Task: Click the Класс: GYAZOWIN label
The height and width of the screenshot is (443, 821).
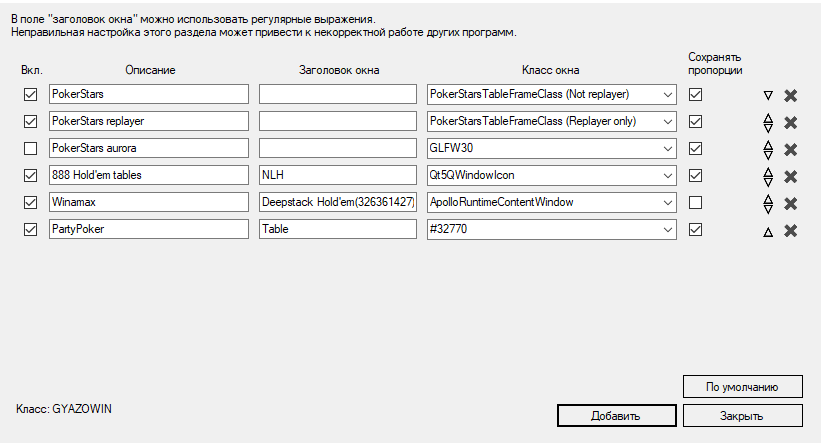Action: (x=64, y=409)
